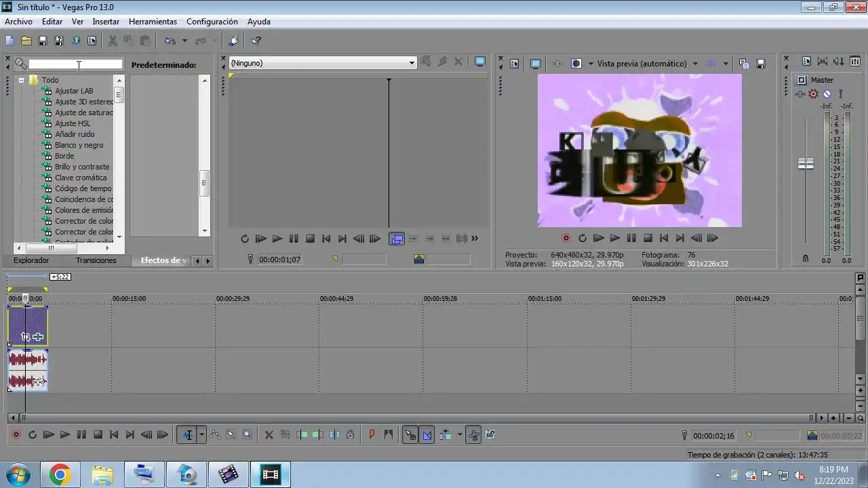Select the Envelope edit tool
Screen dimensions: 868x488
pos(215,435)
